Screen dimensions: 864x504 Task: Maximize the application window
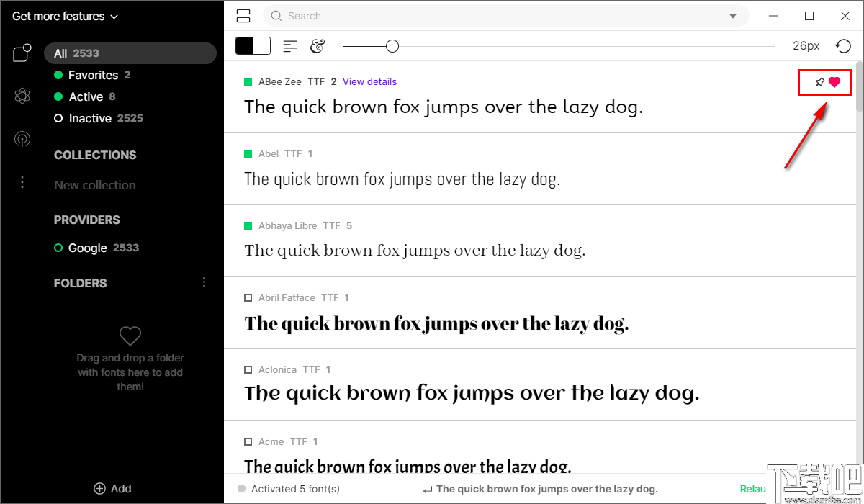coord(809,16)
